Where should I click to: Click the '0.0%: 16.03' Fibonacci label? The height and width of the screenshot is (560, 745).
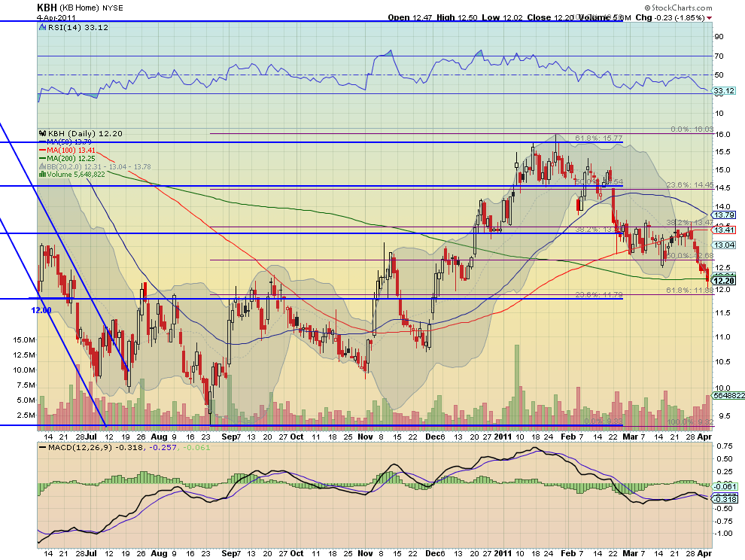coord(692,129)
